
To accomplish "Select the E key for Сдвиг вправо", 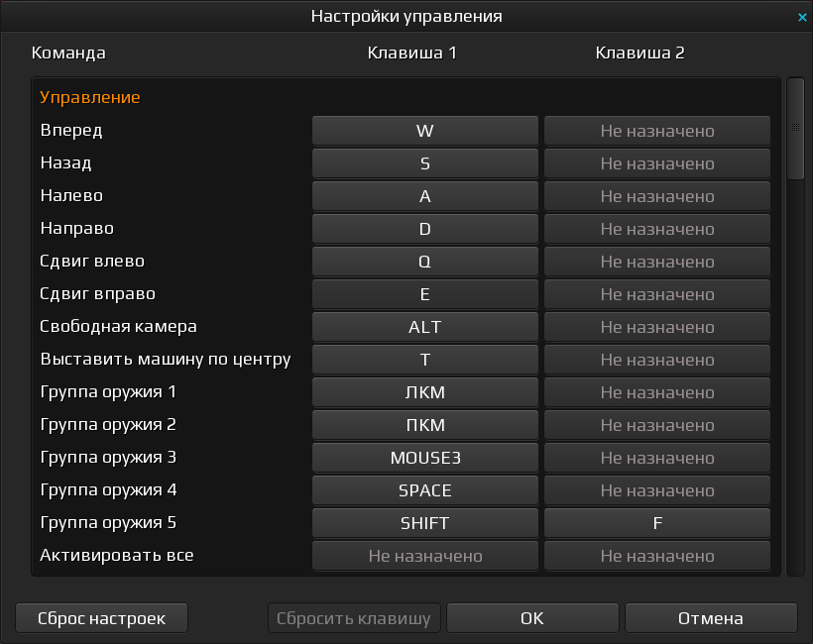I will coord(424,293).
